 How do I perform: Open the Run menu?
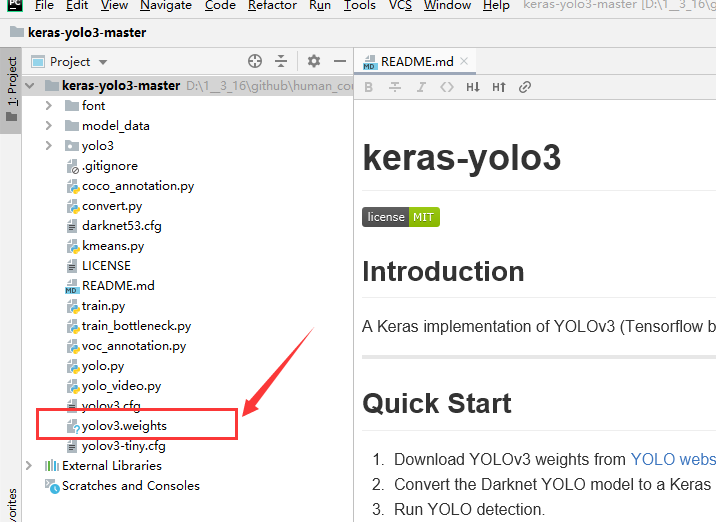(320, 5)
